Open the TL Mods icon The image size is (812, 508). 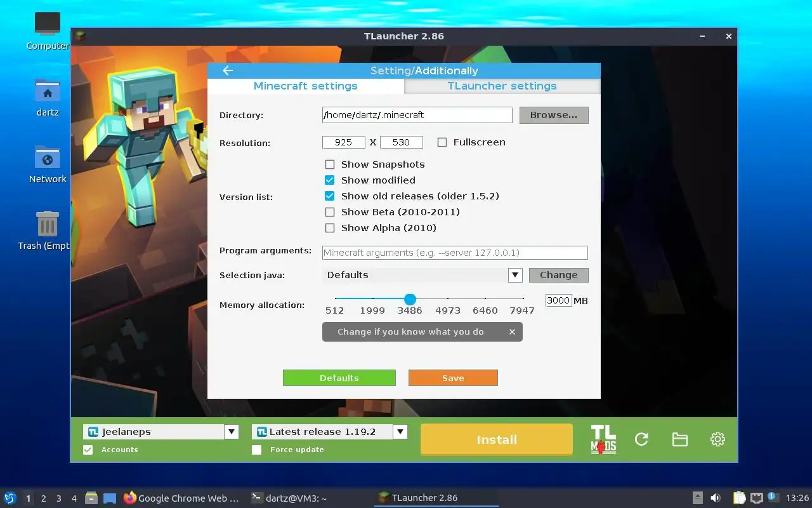pyautogui.click(x=603, y=439)
